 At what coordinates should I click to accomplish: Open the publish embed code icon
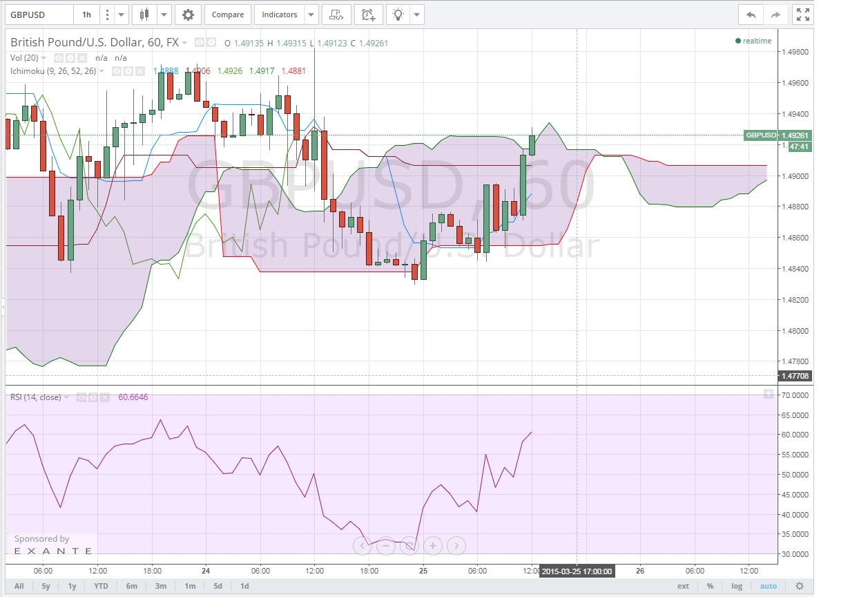tap(336, 15)
